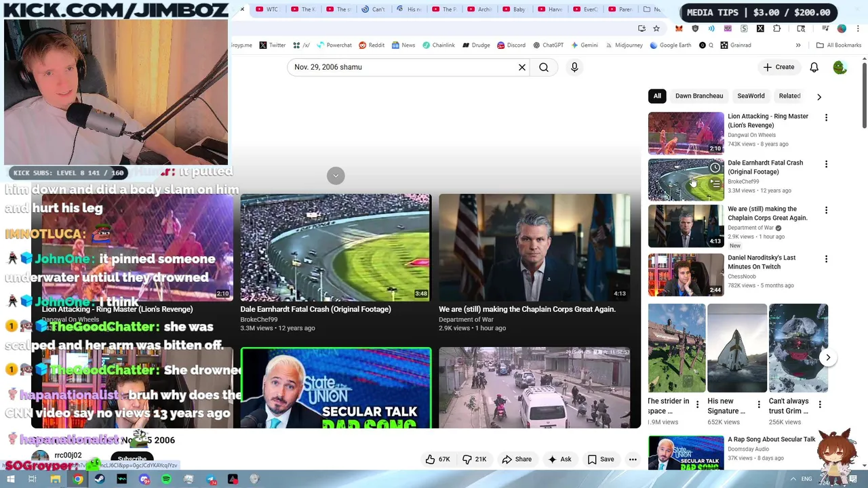868x488 pixels.
Task: Open options for 'Can't always trust Grim' short
Action: click(x=820, y=405)
